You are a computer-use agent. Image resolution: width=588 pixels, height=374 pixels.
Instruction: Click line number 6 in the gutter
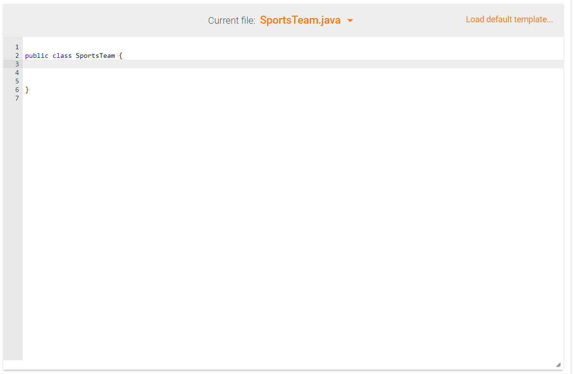17,90
